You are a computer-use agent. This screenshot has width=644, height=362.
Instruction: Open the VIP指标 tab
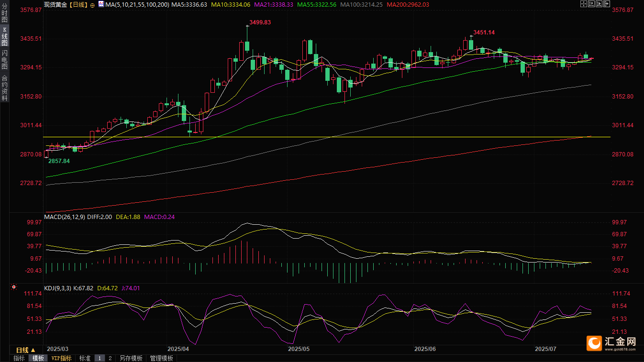tap(62, 358)
